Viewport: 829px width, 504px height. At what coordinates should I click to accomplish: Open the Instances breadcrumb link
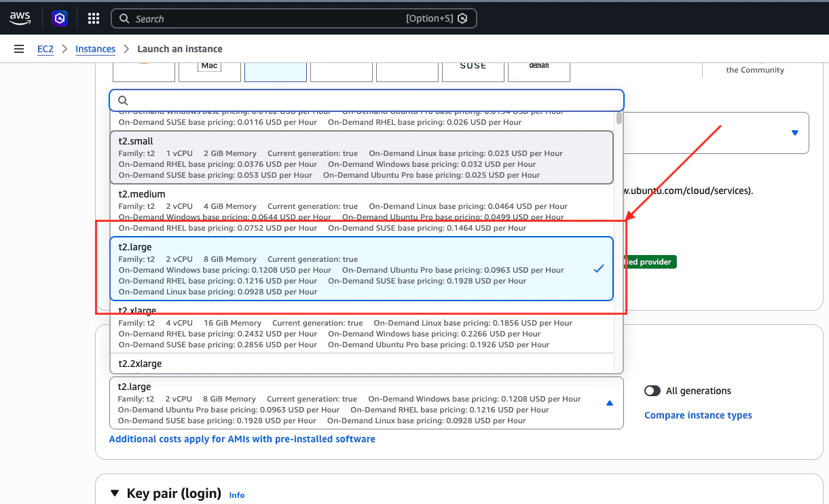click(95, 49)
